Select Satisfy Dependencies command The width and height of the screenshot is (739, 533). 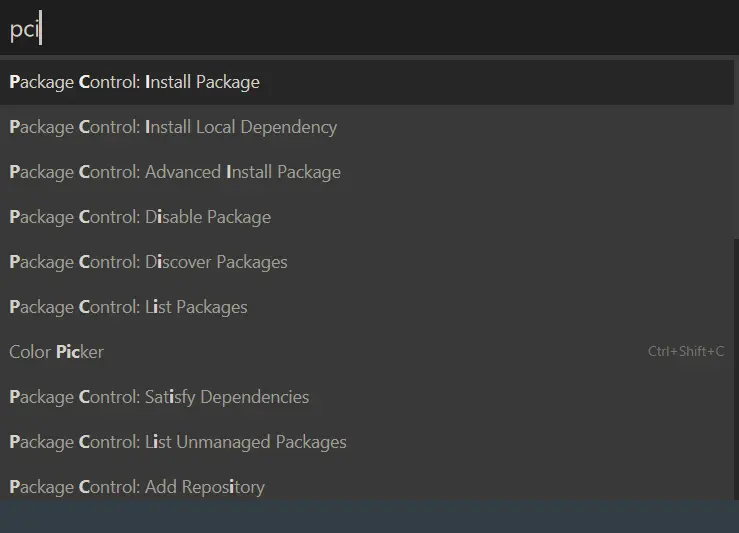tap(159, 397)
